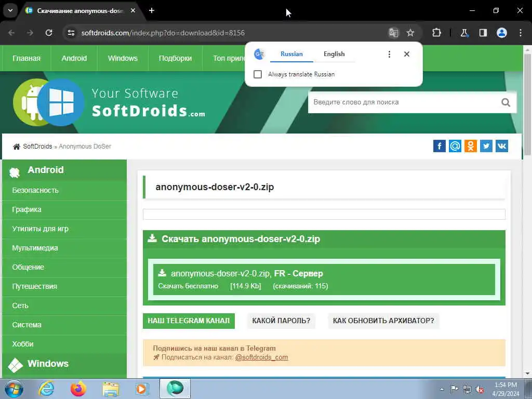The width and height of the screenshot is (532, 399).
Task: Open the media player taskbar icon
Action: (142, 389)
